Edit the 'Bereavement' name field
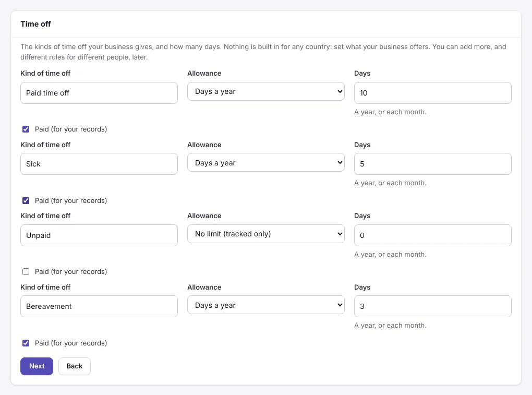 [x=99, y=306]
